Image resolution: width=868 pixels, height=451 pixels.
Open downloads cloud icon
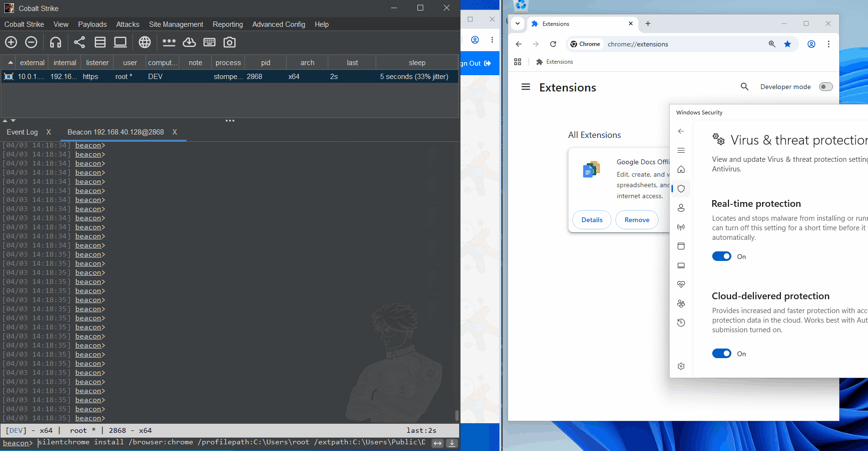point(189,42)
